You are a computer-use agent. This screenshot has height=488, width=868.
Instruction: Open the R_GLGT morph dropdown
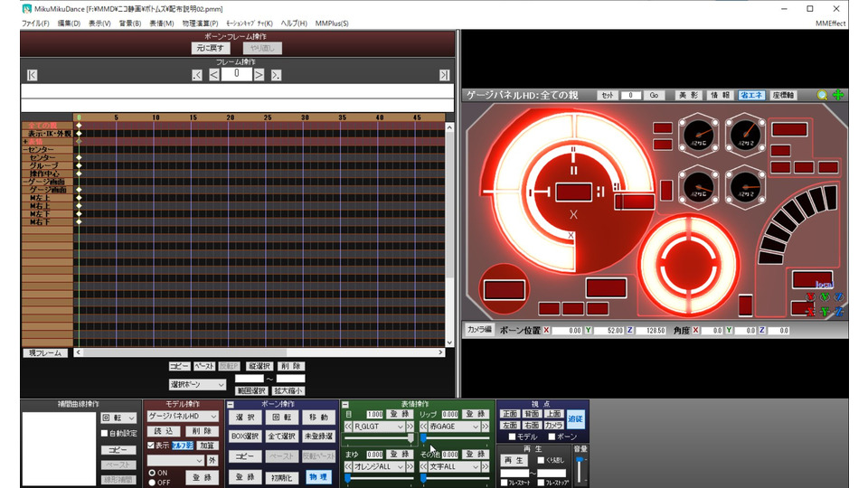tap(379, 427)
